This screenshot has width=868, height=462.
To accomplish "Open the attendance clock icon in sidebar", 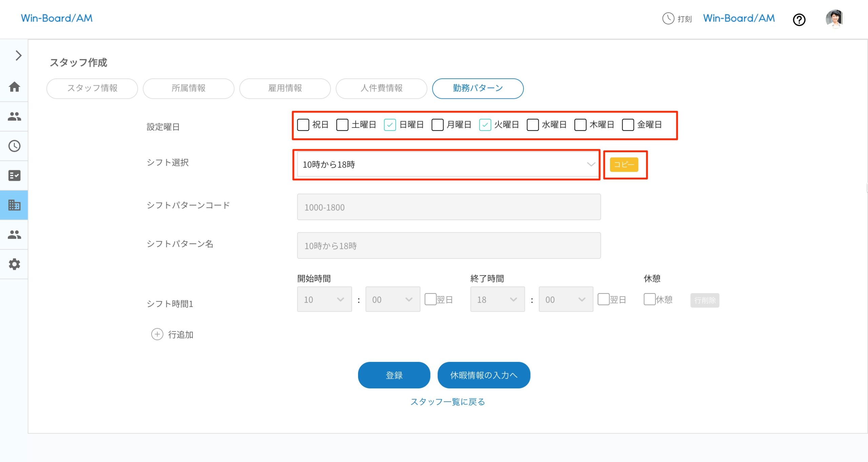I will coord(14,146).
